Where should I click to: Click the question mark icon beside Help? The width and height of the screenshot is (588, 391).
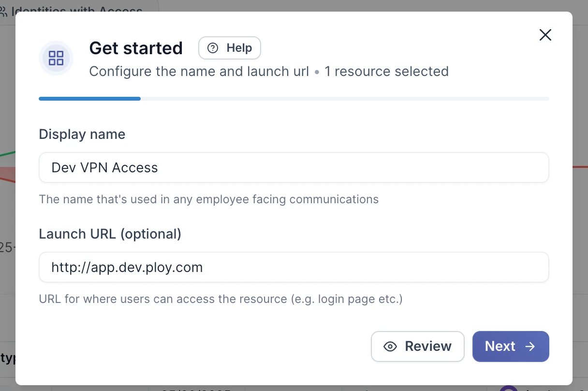(x=213, y=48)
